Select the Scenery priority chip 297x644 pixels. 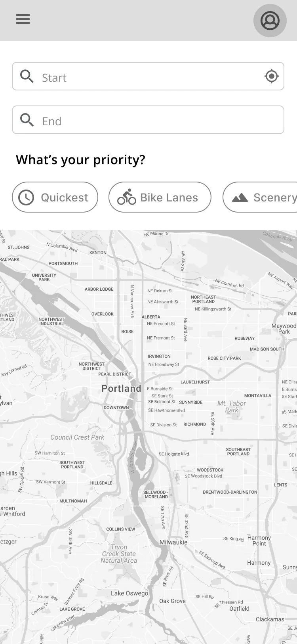click(260, 197)
